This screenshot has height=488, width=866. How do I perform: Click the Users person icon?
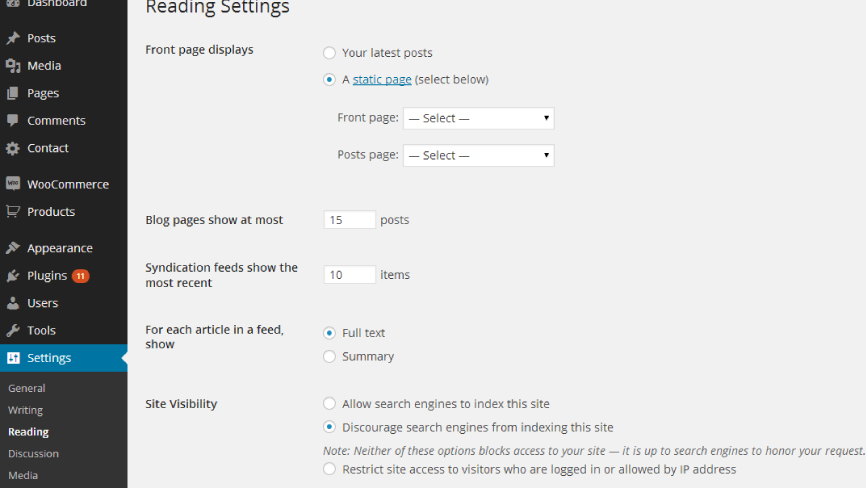click(x=13, y=303)
